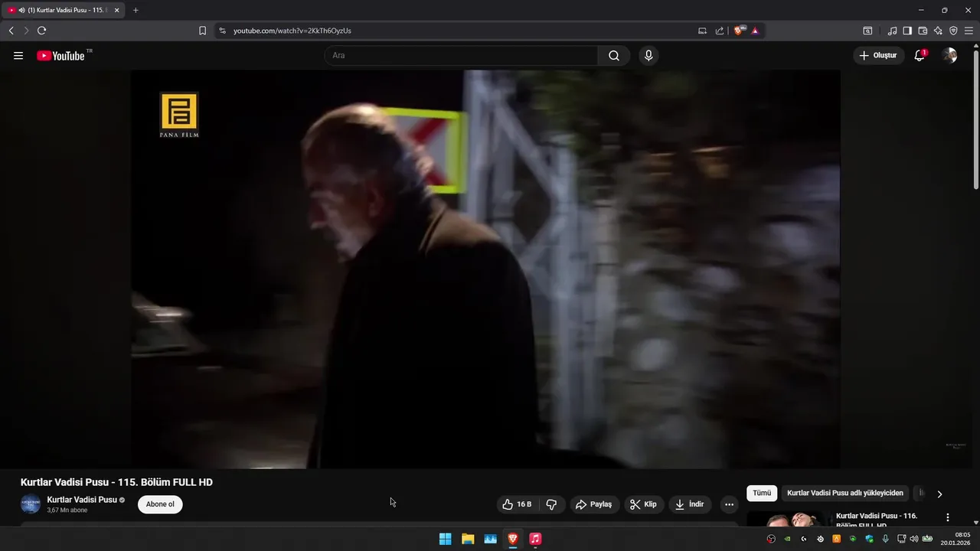
Task: Switch to Kurtlar Vadisi Pusu browser tab
Action: click(63, 11)
